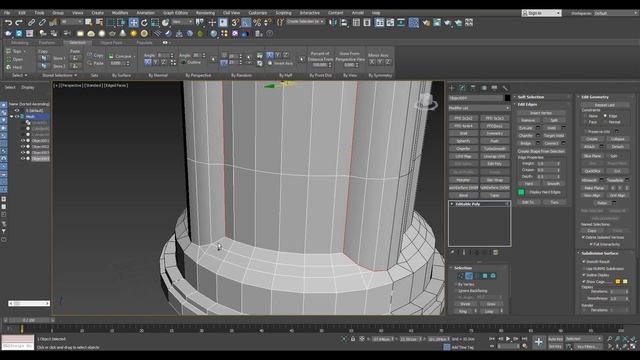Open the Modify panel tab icon

[462, 88]
